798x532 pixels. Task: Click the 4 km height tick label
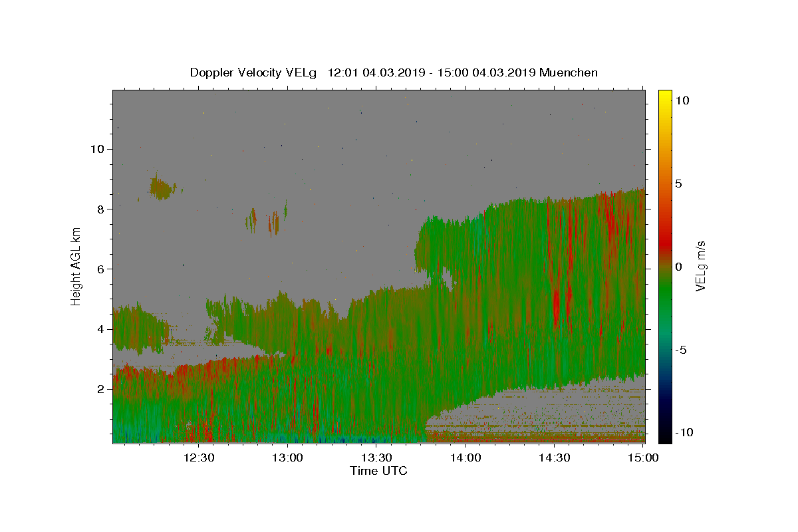point(102,329)
